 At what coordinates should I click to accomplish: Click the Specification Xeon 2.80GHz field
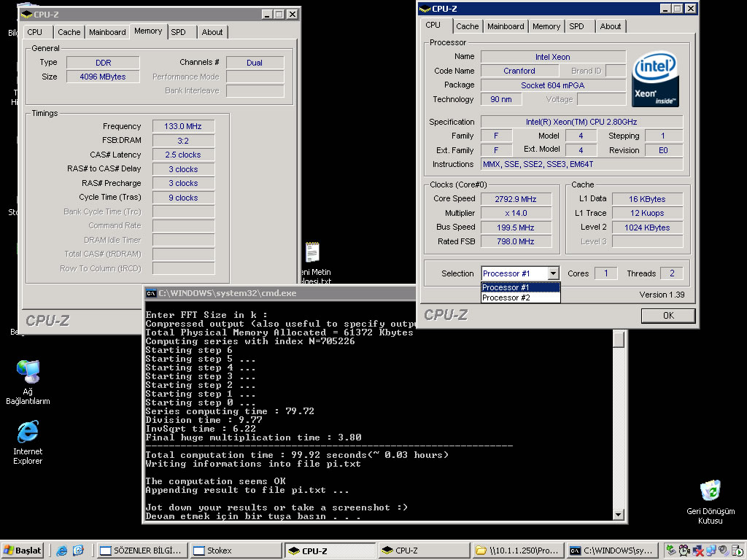581,122
